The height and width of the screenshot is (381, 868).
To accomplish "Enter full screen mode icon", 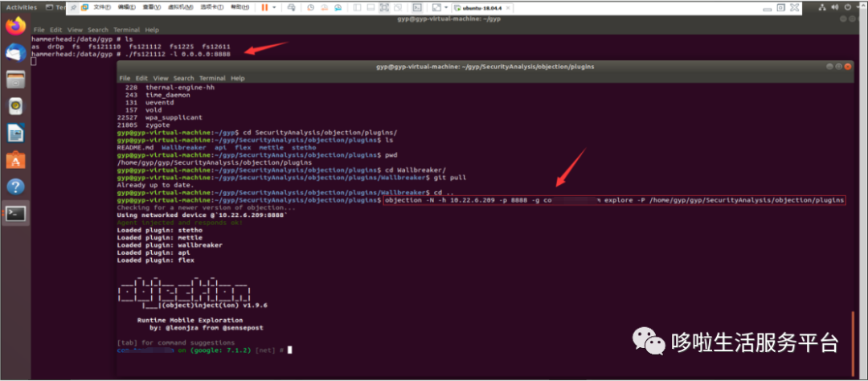I will click(x=384, y=8).
